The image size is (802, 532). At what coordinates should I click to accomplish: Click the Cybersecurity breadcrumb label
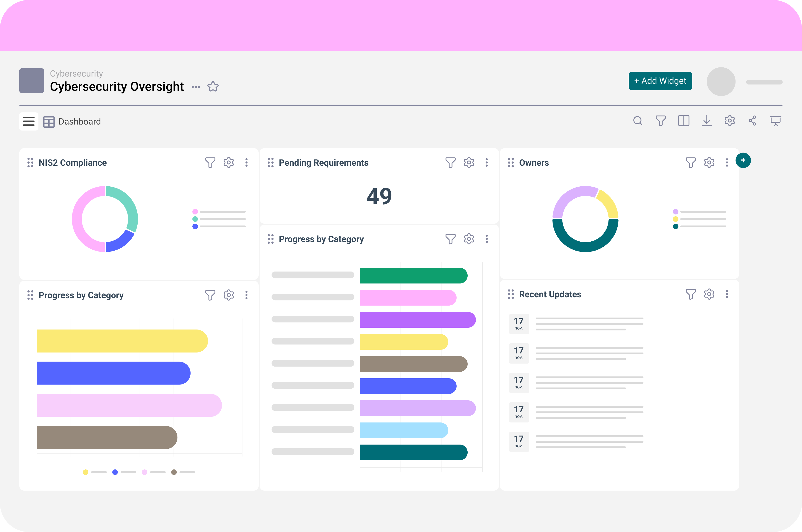coord(76,74)
